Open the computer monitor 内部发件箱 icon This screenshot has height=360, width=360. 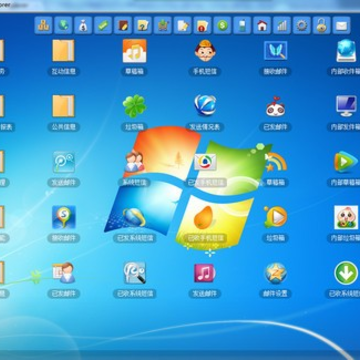tap(346, 106)
